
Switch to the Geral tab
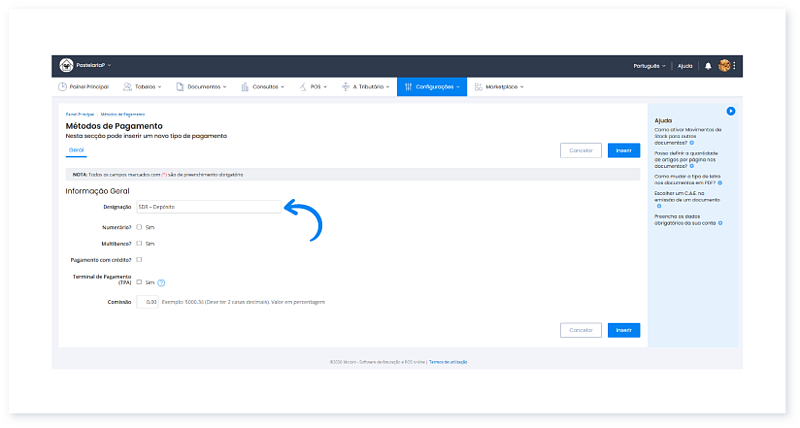coord(76,150)
